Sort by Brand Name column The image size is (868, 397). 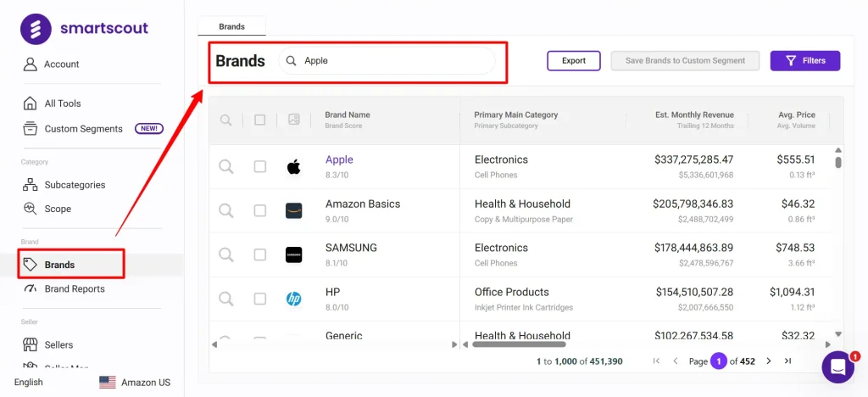pyautogui.click(x=347, y=115)
